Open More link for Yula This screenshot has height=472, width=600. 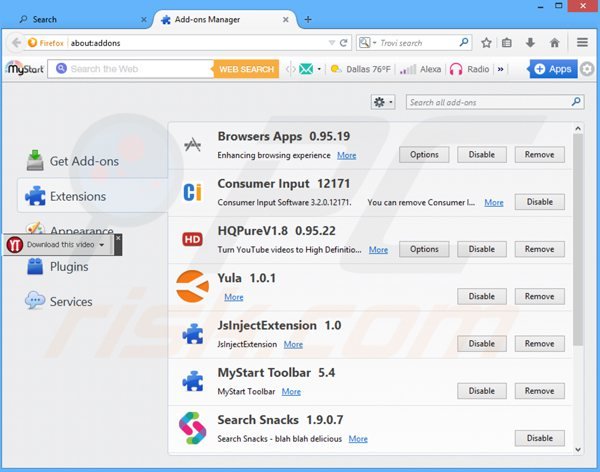pos(234,297)
